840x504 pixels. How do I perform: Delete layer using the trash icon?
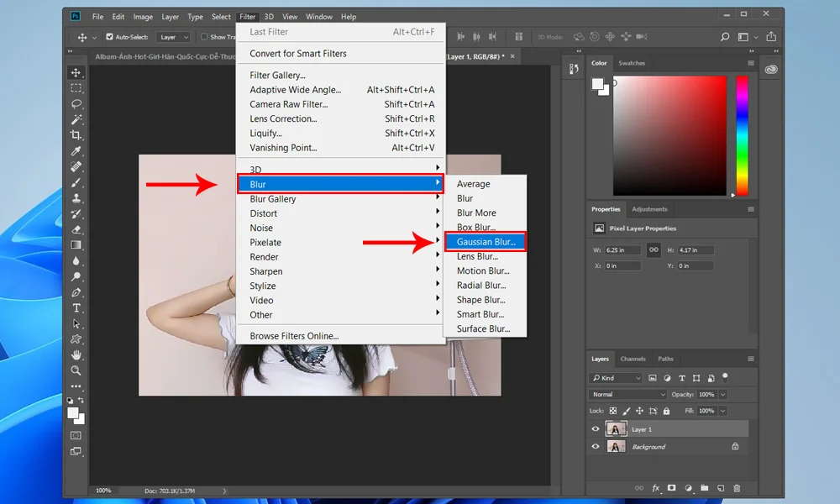tap(737, 488)
